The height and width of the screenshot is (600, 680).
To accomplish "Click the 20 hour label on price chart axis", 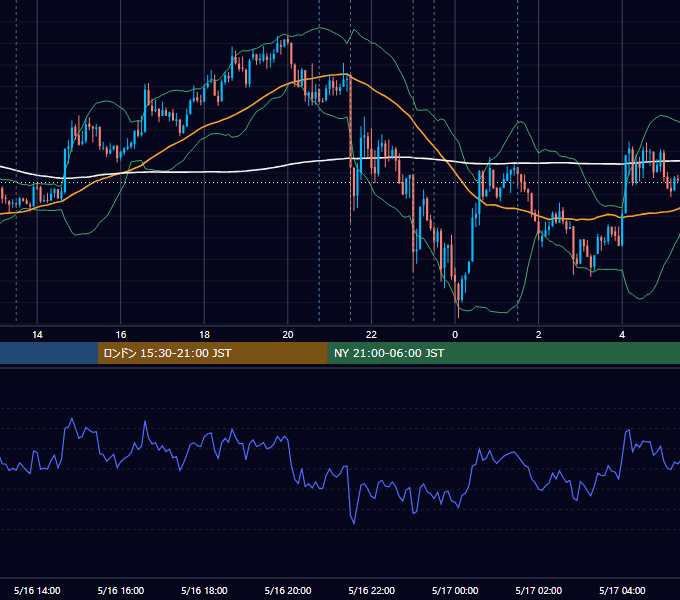I will coord(288,335).
